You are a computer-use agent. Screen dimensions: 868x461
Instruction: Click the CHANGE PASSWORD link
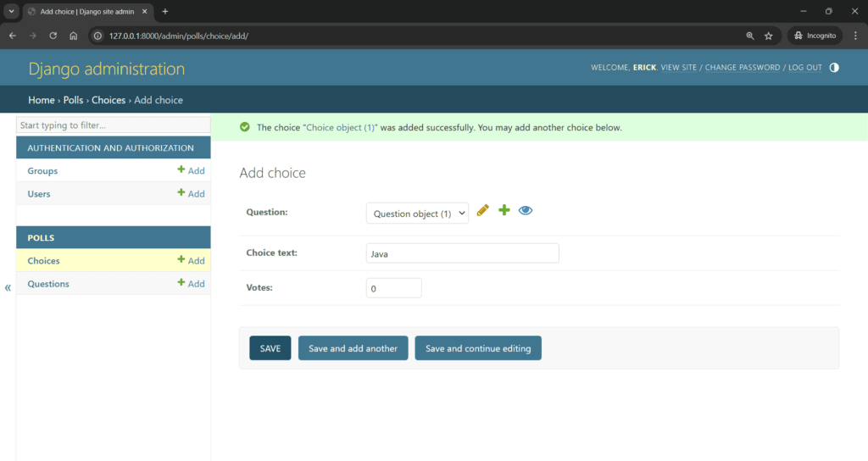[743, 68]
